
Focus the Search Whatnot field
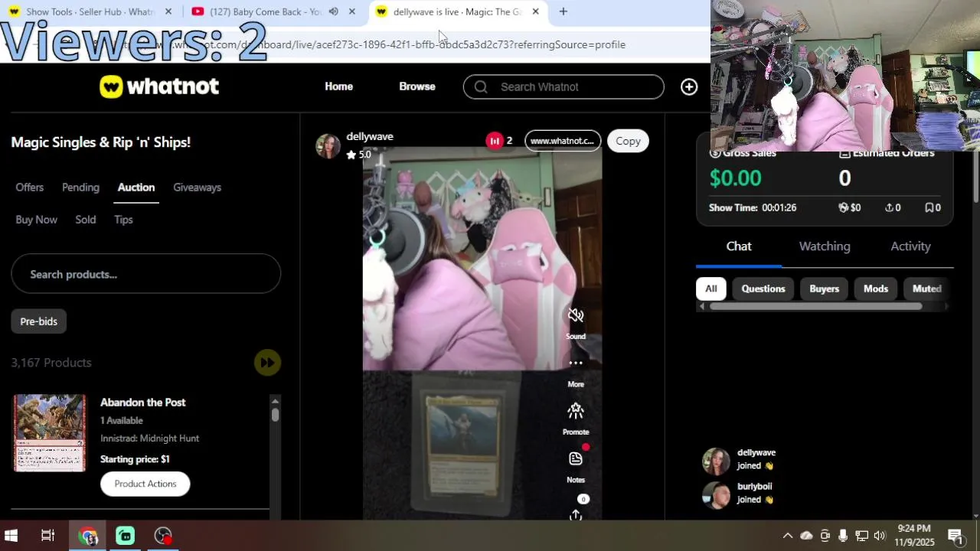pos(563,86)
